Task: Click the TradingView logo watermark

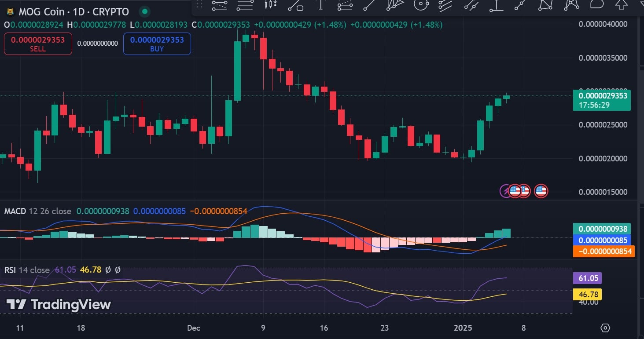Action: [x=59, y=304]
